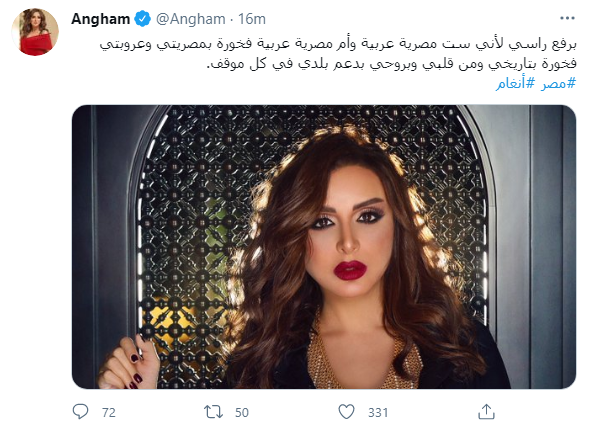This screenshot has width=593, height=431.
Task: Open the three-dot more options menu
Action: 567,18
